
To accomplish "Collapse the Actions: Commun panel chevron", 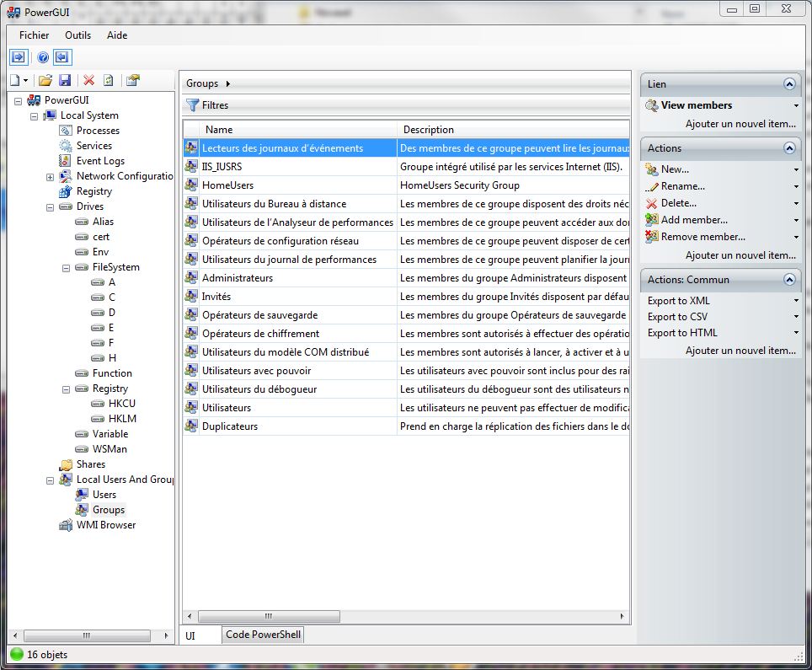I will (789, 280).
